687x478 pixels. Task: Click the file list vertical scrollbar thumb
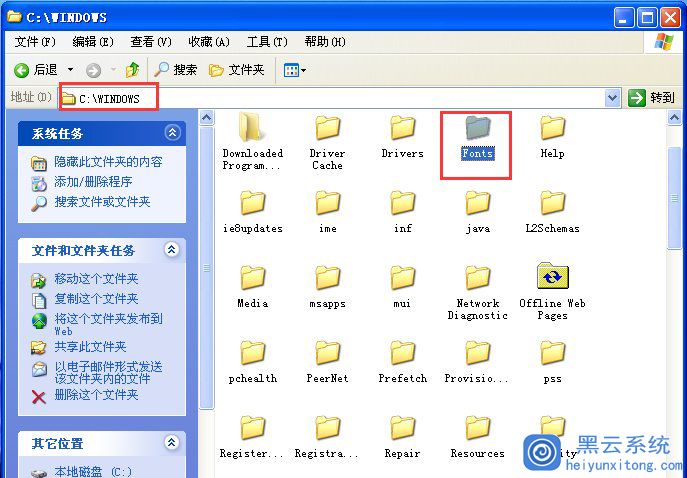pyautogui.click(x=674, y=198)
